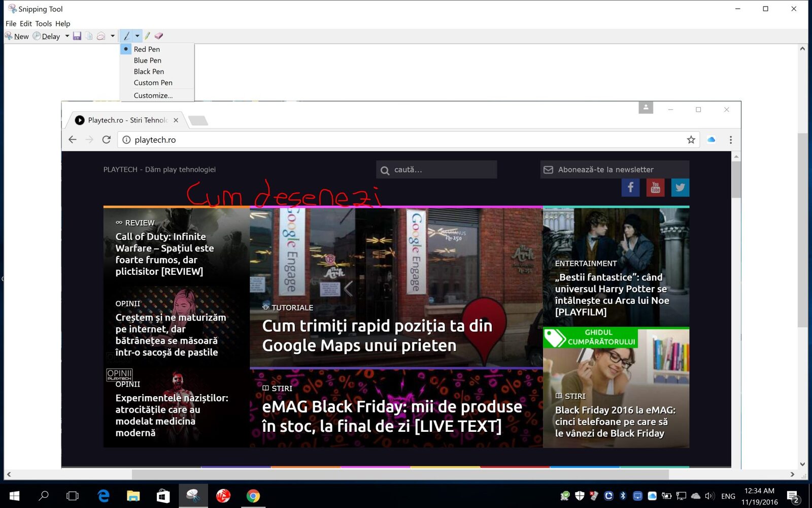Click the New snip scissors button
Viewport: 812px width, 508px height.
[x=17, y=36]
